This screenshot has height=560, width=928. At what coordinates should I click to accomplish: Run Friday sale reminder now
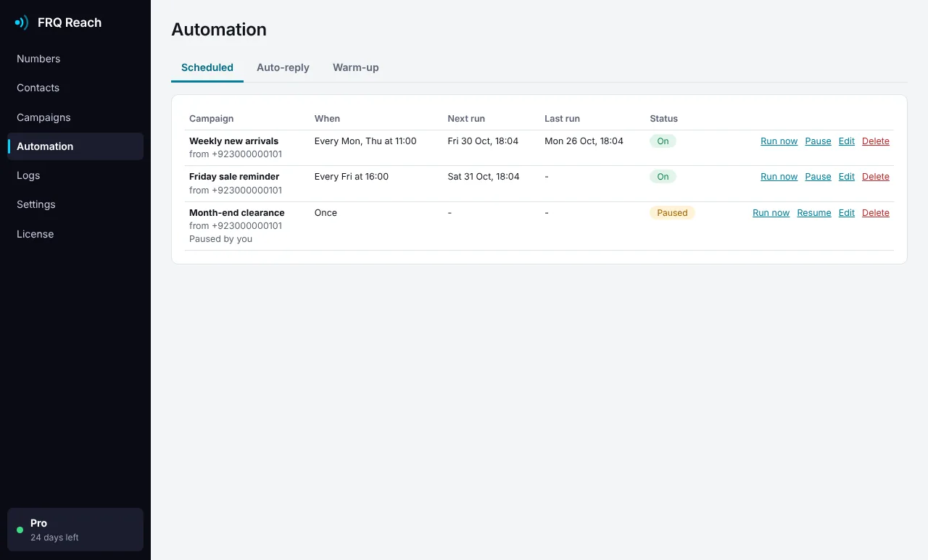point(779,177)
